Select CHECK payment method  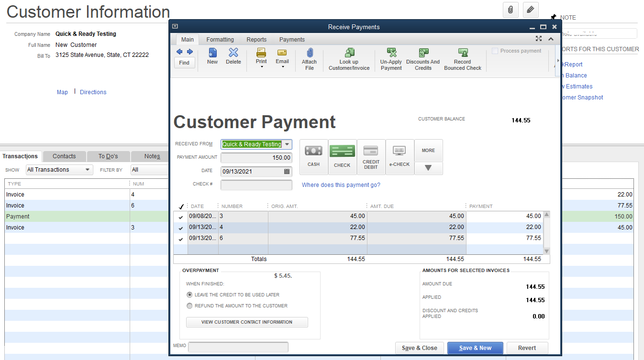pyautogui.click(x=343, y=157)
